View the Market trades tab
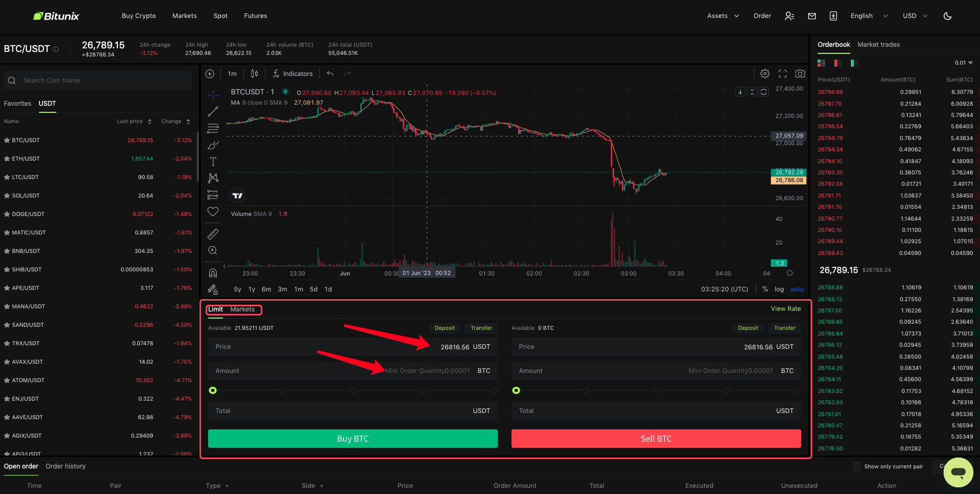The width and height of the screenshot is (980, 494). tap(878, 45)
